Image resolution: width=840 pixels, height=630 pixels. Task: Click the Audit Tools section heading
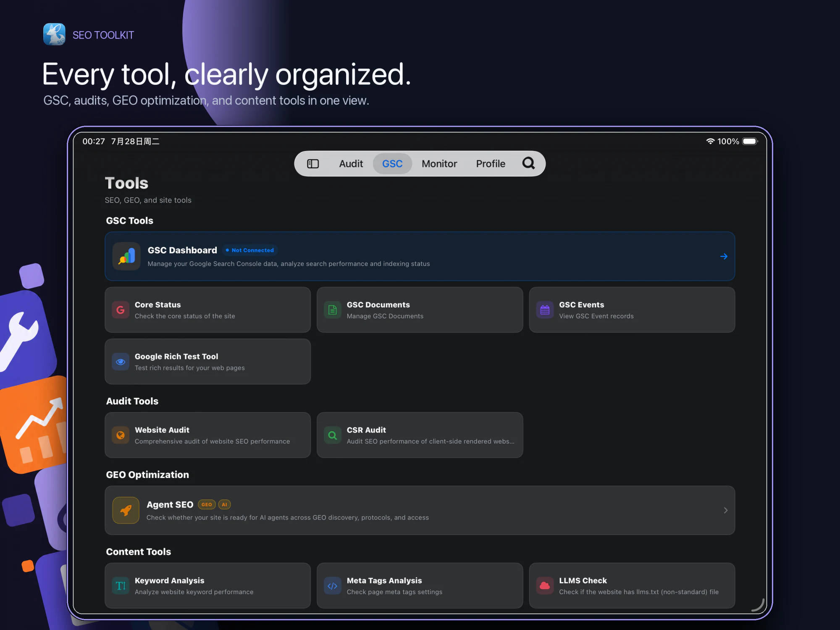point(132,401)
